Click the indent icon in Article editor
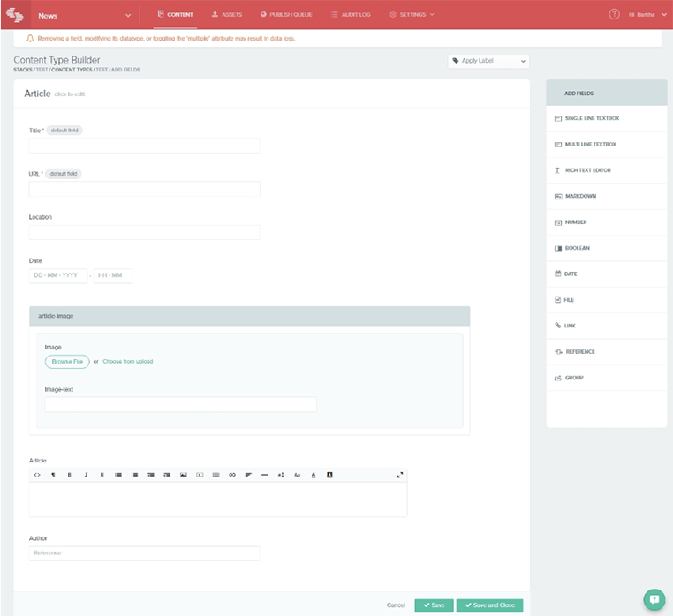Screen dimensions: 673x616 (x=168, y=475)
